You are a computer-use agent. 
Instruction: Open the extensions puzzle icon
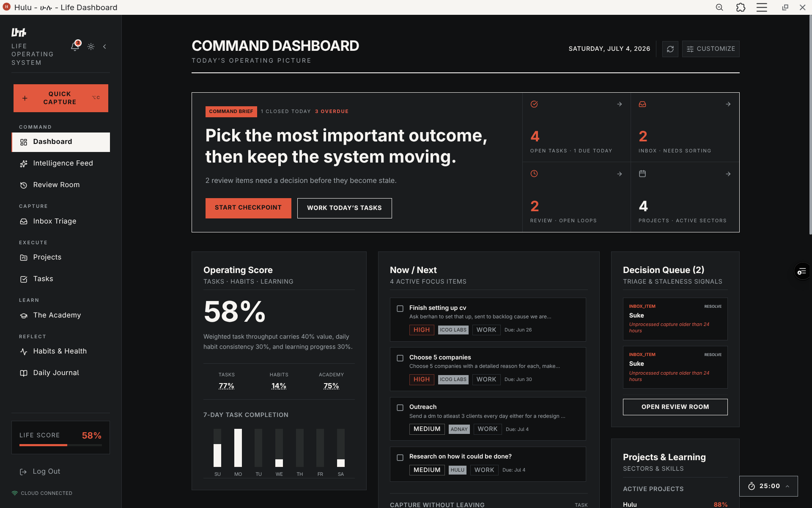coord(741,8)
